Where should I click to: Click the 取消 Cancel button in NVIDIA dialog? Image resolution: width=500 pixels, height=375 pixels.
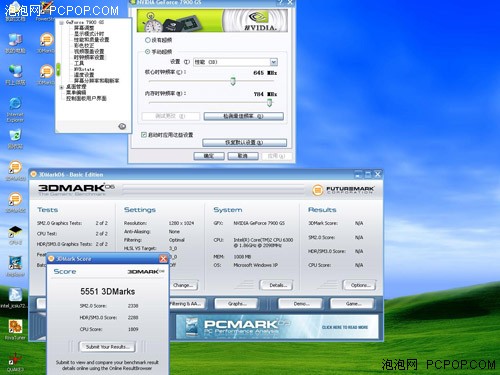coord(243,156)
